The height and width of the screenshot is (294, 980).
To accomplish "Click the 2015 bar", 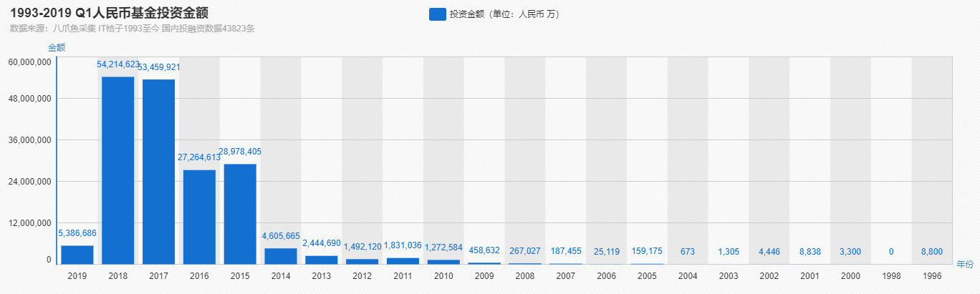I will click(240, 214).
